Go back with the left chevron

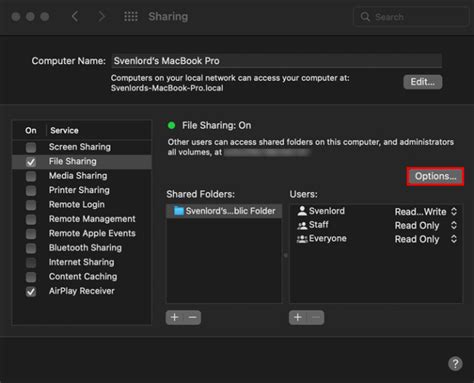coord(75,16)
